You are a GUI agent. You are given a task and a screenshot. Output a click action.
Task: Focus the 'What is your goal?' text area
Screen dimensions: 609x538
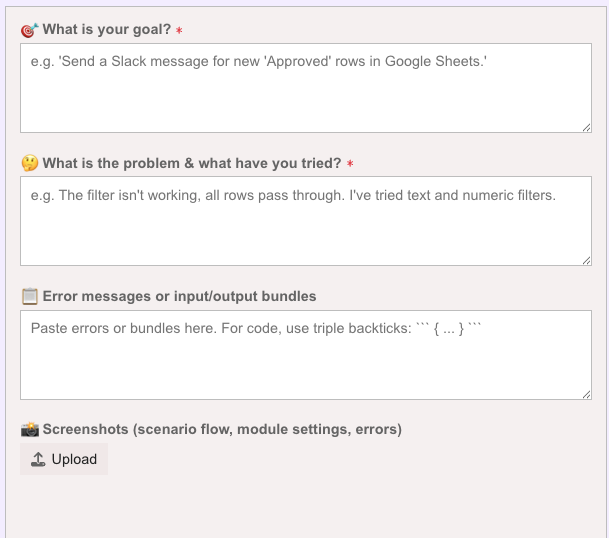(305, 100)
